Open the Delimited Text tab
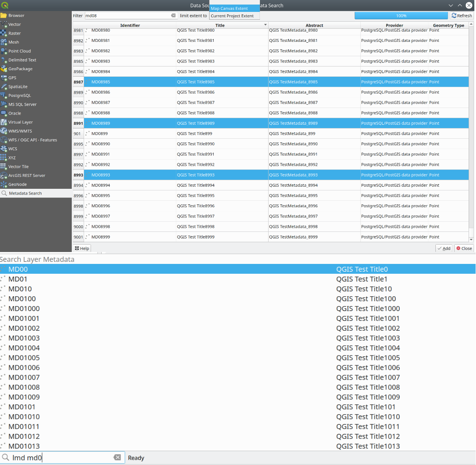Viewport: 476px width, 465px height. [22, 60]
